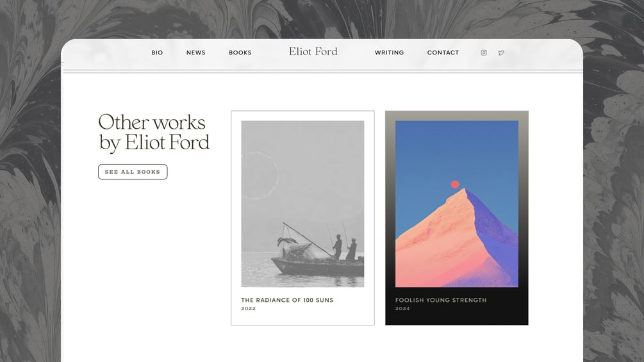The width and height of the screenshot is (644, 362).
Task: Click the SEE ALL BOOKS button
Action: [133, 172]
